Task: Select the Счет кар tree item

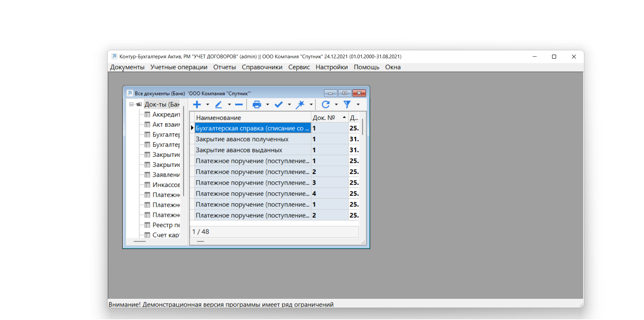Action: click(166, 235)
